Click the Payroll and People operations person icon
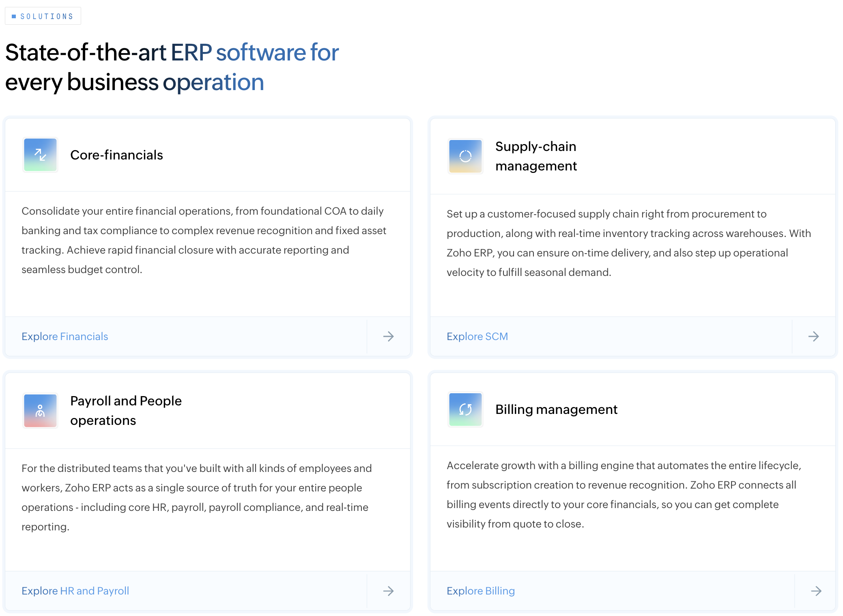Viewport: 843px width, 616px height. point(40,410)
